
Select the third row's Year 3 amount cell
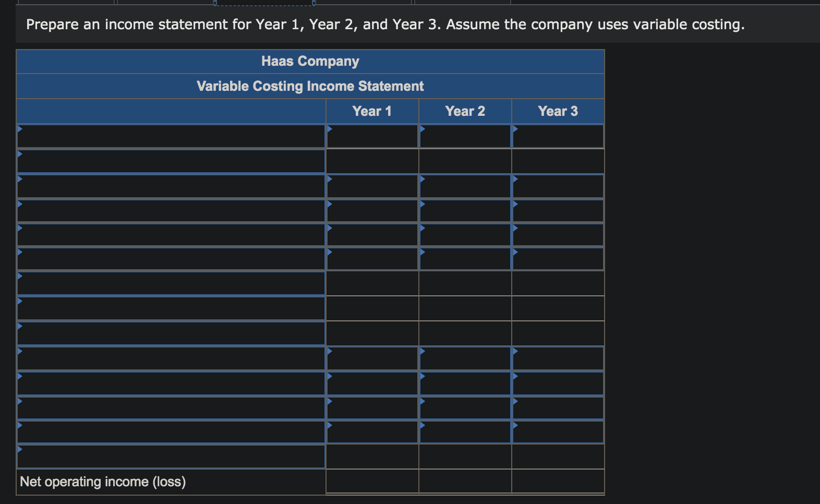point(558,186)
